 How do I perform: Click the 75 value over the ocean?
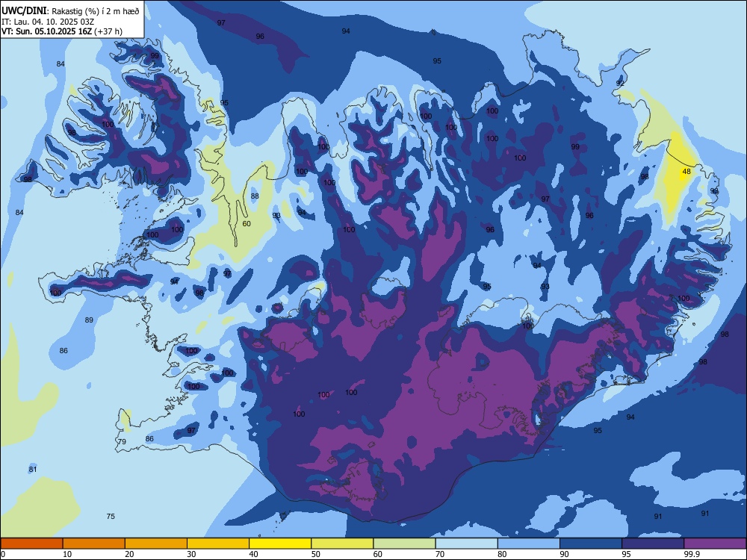click(111, 516)
